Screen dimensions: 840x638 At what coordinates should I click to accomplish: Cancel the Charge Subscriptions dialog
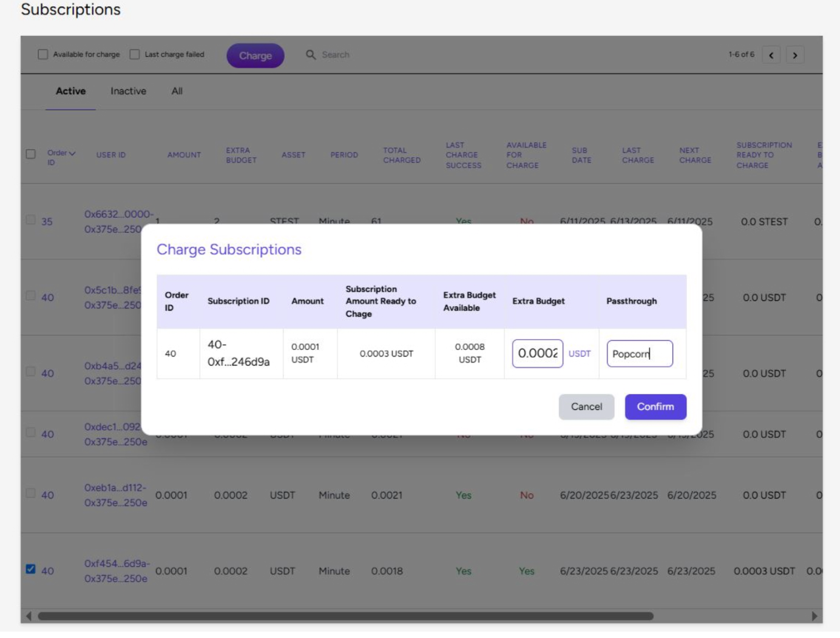586,406
